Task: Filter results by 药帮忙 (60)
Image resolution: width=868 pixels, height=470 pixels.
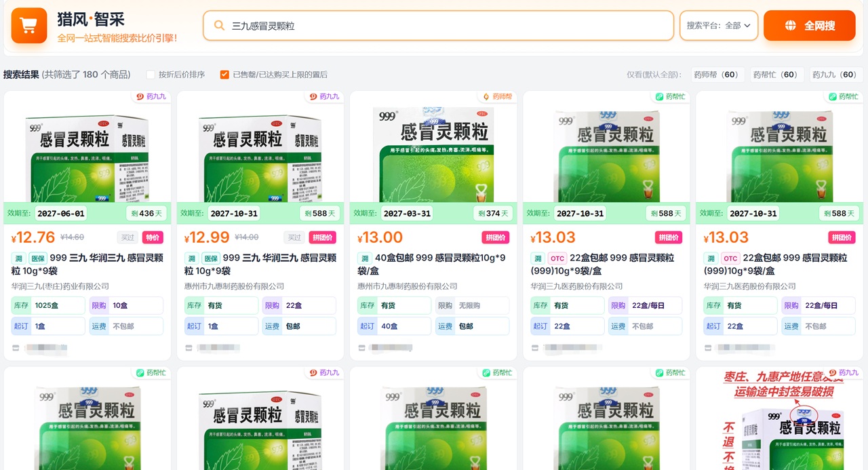Action: [777, 75]
